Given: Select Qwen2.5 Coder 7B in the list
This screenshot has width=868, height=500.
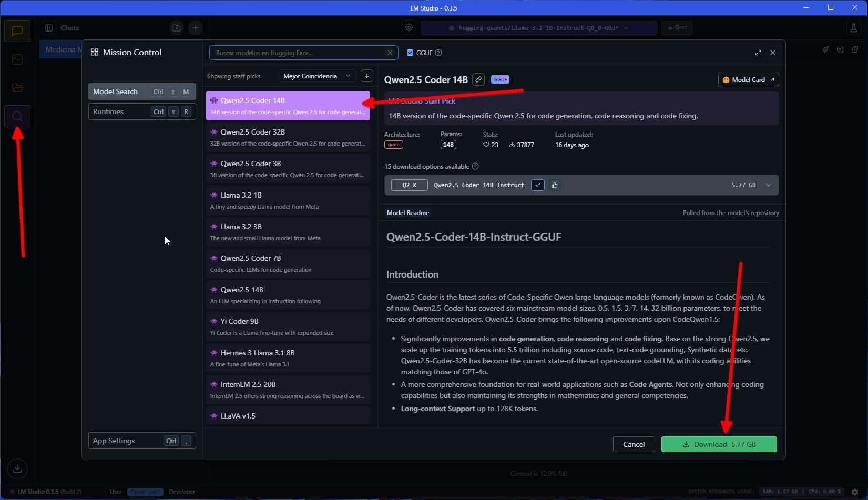Looking at the screenshot, I should pos(288,263).
